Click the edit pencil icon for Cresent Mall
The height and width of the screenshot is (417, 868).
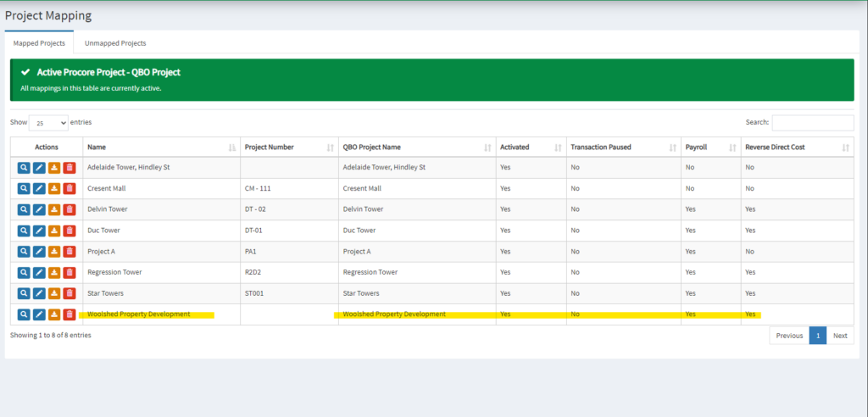(39, 188)
